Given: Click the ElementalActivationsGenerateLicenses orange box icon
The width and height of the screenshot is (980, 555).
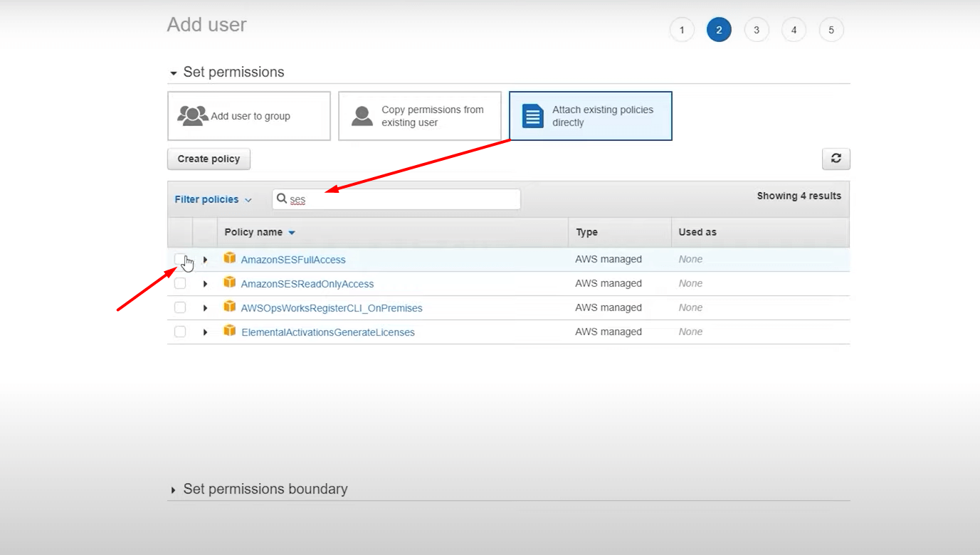Looking at the screenshot, I should (229, 331).
